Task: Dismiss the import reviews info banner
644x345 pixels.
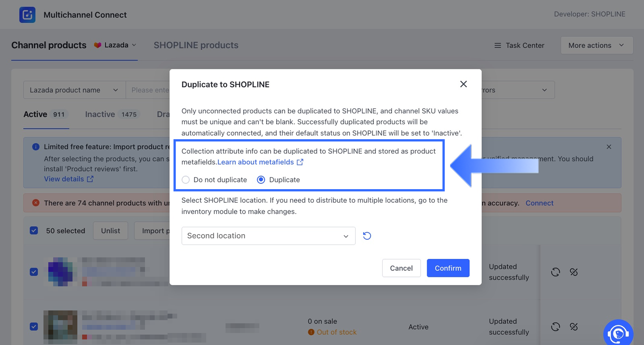Action: (609, 147)
